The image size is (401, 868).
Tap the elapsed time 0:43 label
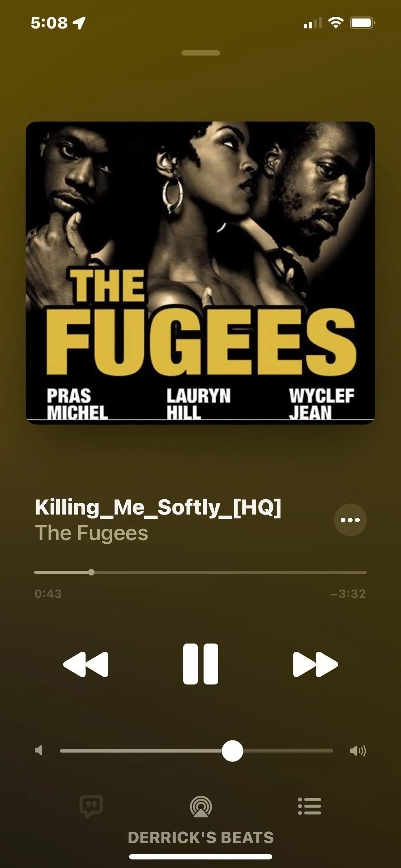pyautogui.click(x=48, y=594)
